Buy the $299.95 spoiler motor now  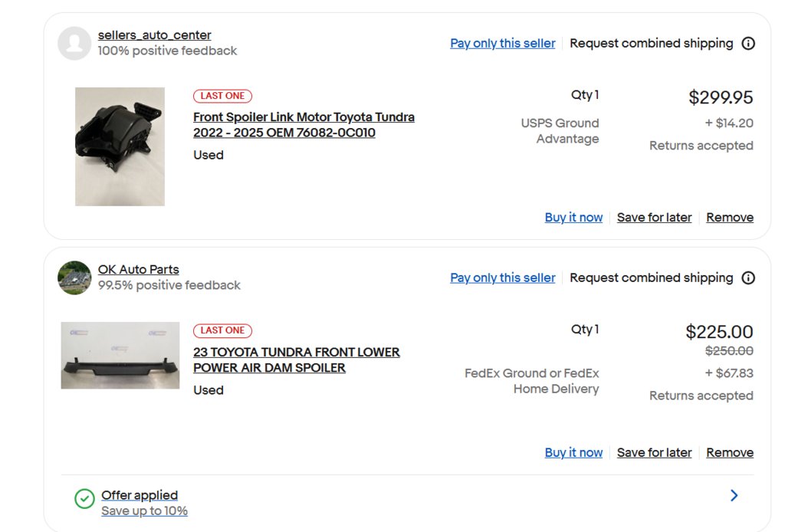pos(573,217)
